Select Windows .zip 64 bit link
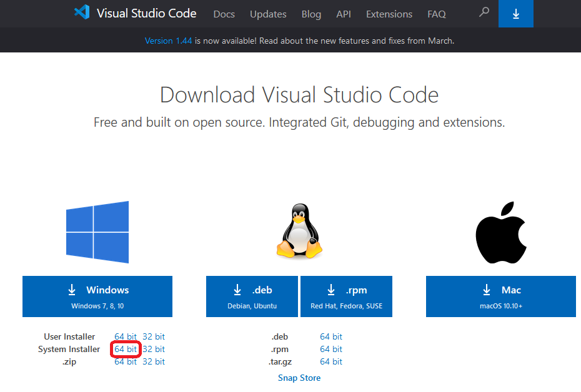Screen dimensions: 581x392 (x=126, y=361)
